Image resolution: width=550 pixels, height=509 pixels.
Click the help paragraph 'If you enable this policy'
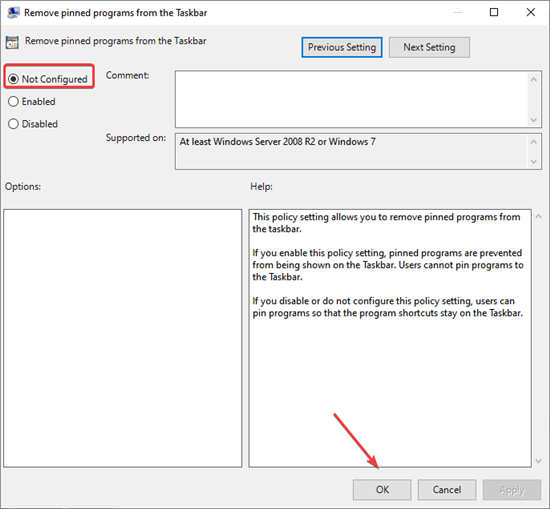(388, 265)
